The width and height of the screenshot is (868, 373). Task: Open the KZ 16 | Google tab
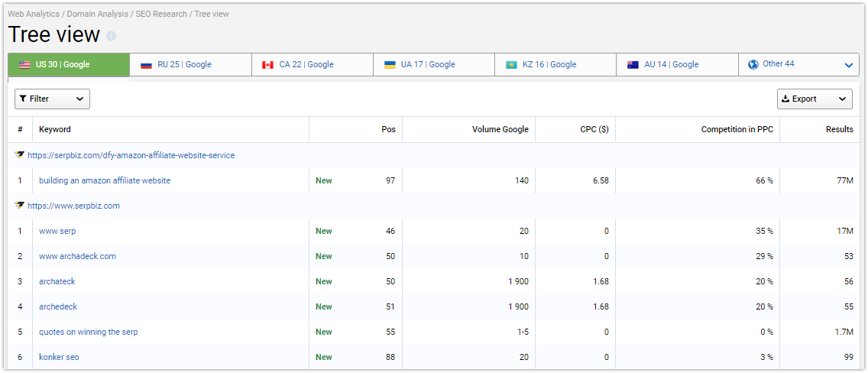coord(555,65)
